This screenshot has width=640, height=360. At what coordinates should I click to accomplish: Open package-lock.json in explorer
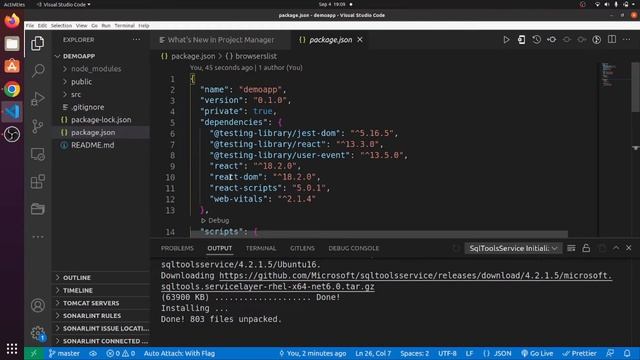(x=102, y=120)
